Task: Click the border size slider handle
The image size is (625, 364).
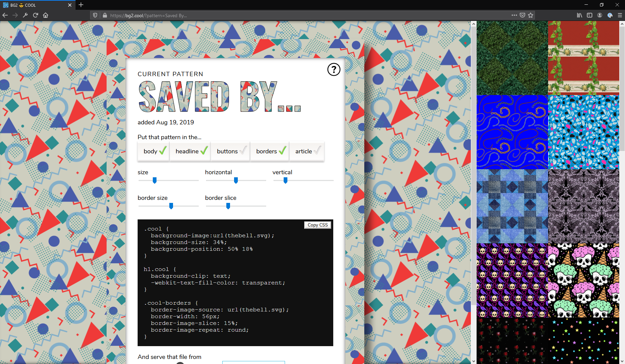Action: pos(171,206)
